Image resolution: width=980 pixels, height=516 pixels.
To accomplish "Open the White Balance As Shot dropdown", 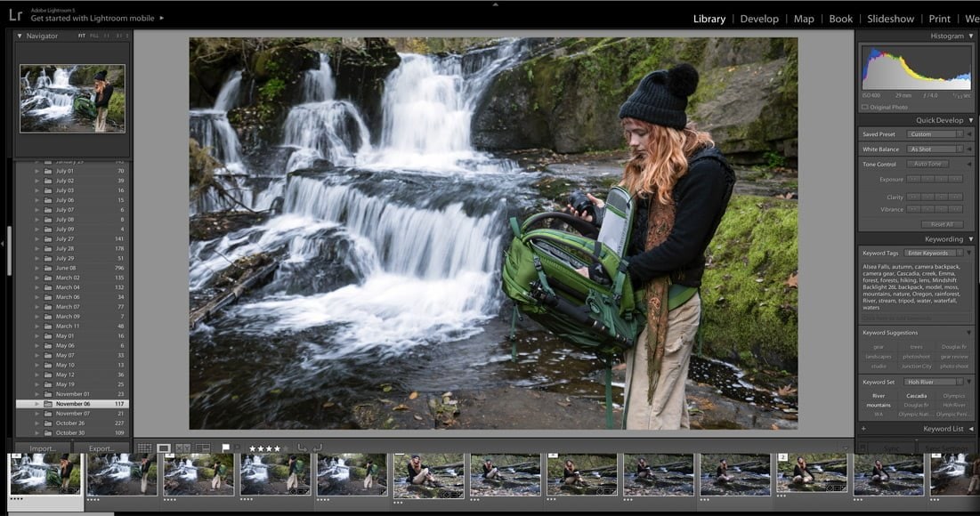I will click(x=934, y=149).
